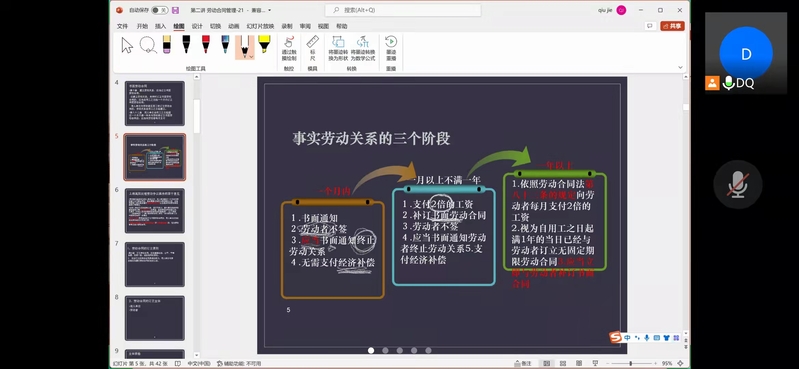Screen dimensions: 799x369
Task: Expand the pencil tool options arrow
Action: [x=251, y=56]
